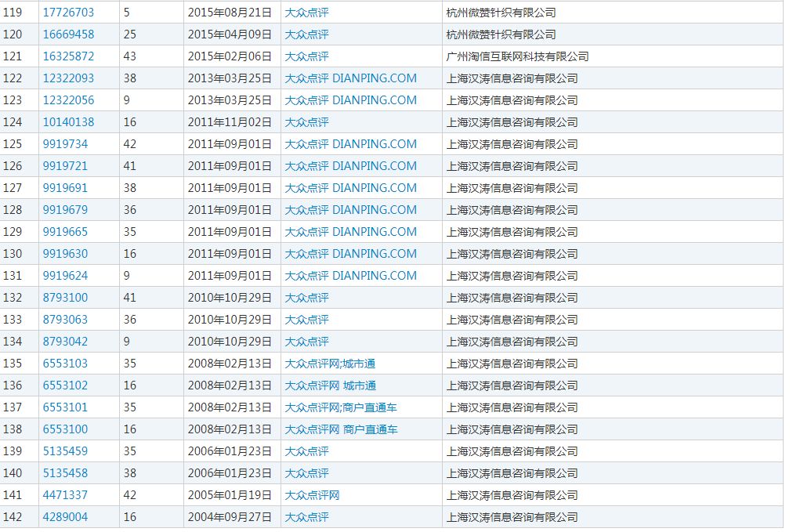Image resolution: width=793 pixels, height=532 pixels.
Task: Select date 2004年09月27日
Action: click(230, 517)
